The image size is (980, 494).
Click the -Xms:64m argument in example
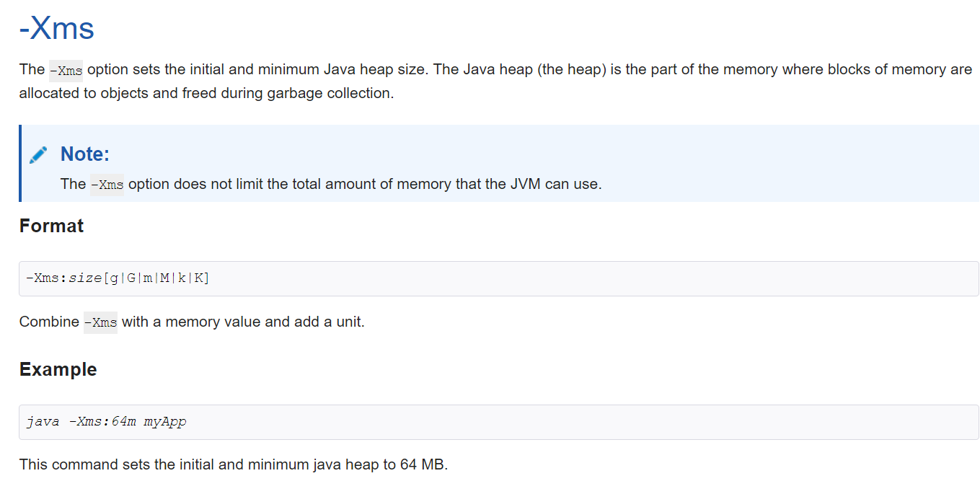click(102, 422)
